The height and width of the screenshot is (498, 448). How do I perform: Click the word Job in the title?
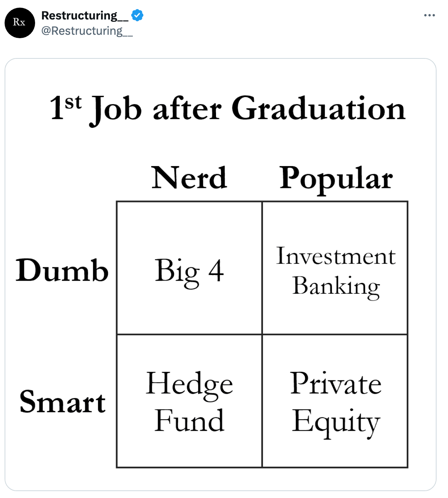[x=116, y=109]
